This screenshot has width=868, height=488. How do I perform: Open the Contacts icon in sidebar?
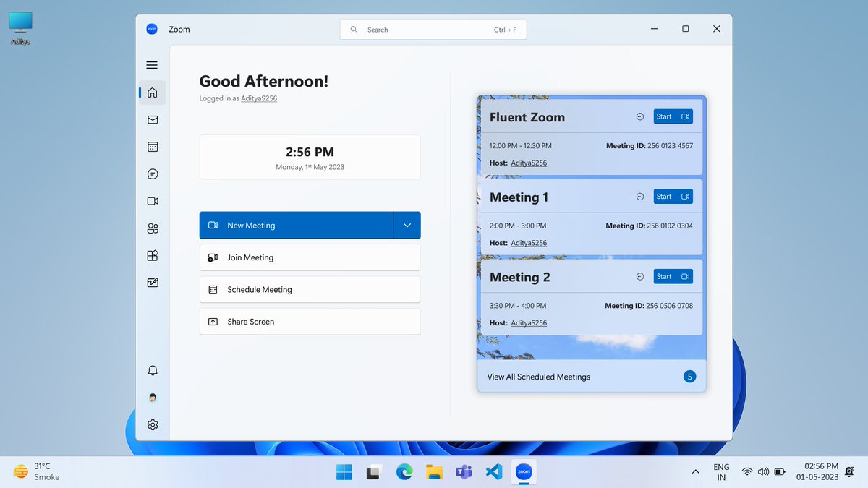click(152, 228)
